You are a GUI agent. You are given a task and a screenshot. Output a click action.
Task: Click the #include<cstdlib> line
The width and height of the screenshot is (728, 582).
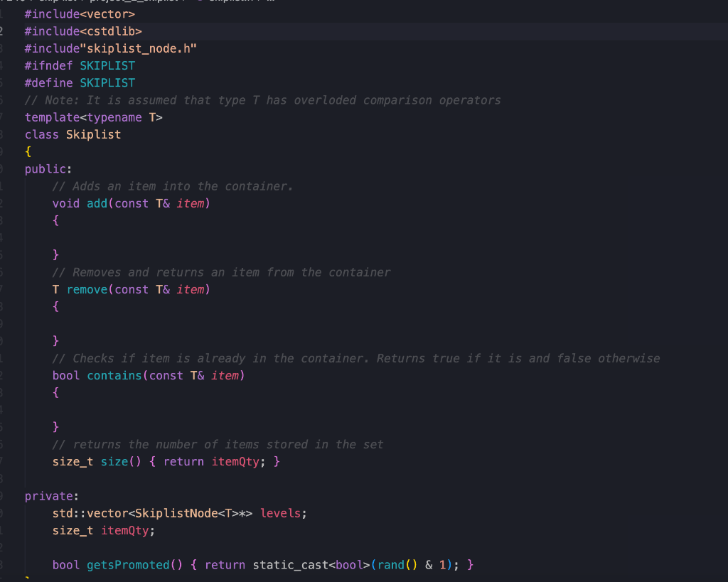point(83,31)
